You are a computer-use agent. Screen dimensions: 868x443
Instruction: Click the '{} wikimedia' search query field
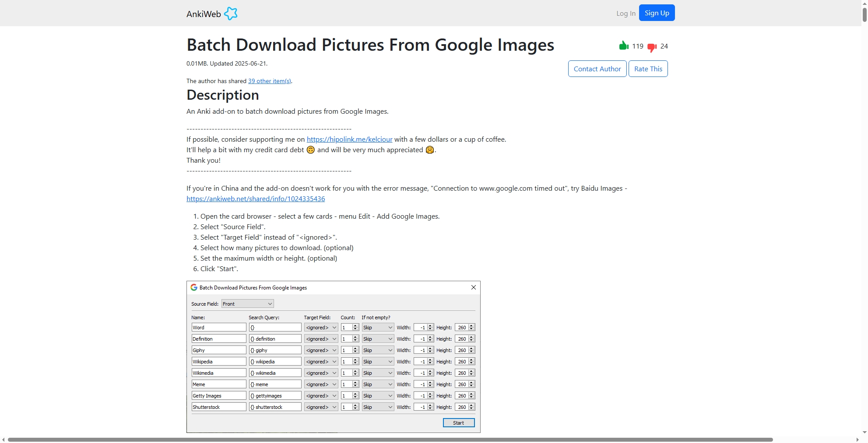pyautogui.click(x=275, y=373)
